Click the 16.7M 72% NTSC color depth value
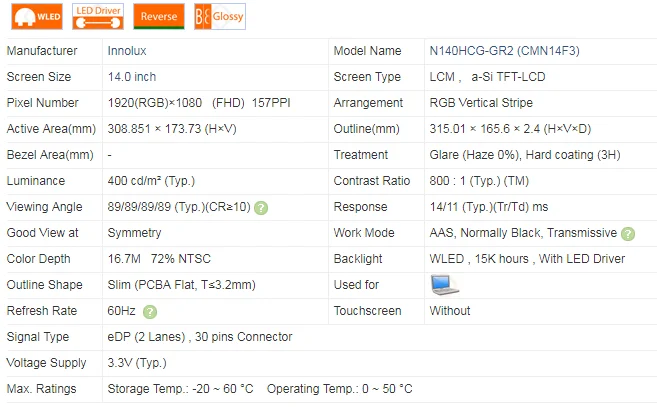 pyautogui.click(x=159, y=259)
